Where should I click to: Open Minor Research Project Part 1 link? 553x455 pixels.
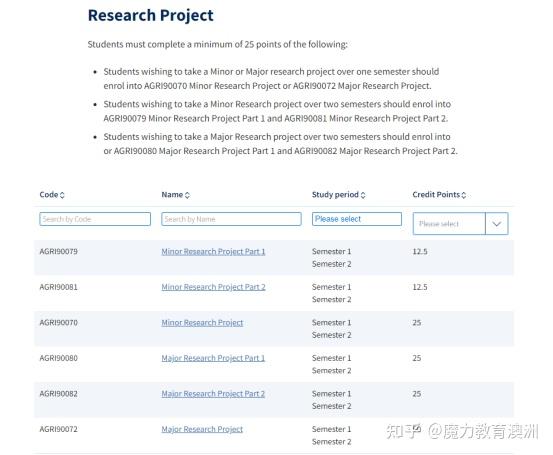click(213, 251)
